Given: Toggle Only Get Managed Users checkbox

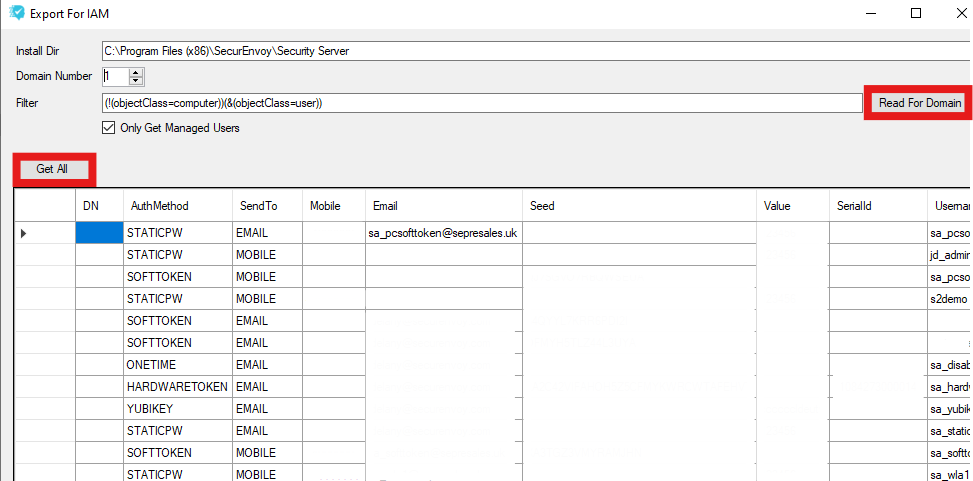Looking at the screenshot, I should [109, 128].
